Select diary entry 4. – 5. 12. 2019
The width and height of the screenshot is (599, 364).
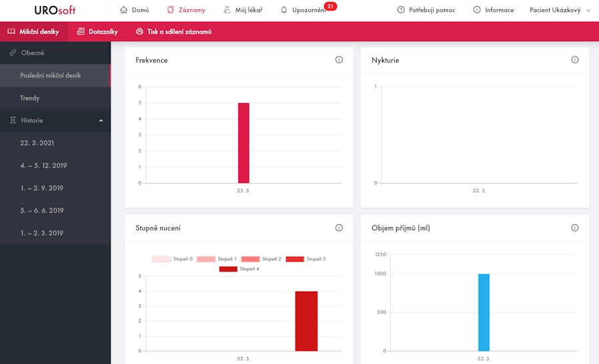[44, 166]
